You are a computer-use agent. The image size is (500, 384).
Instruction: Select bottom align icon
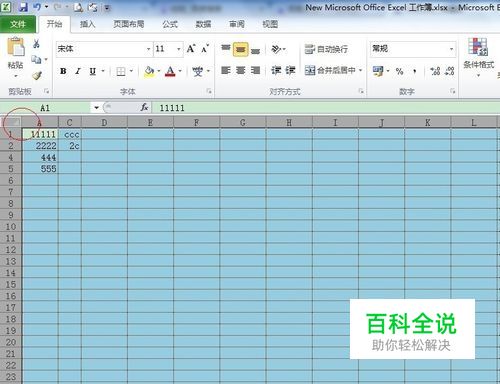coord(255,50)
